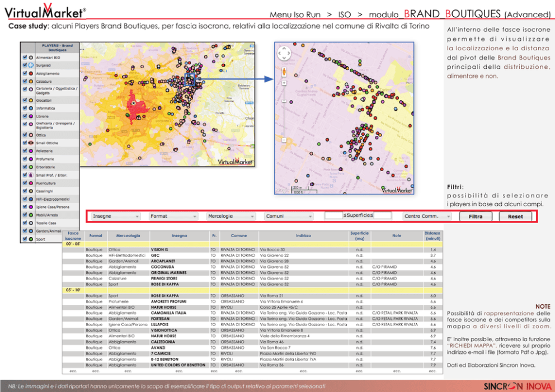Toggle the Abbigliamento layer checkbox
The image size is (555, 392).
pyautogui.click(x=24, y=73)
